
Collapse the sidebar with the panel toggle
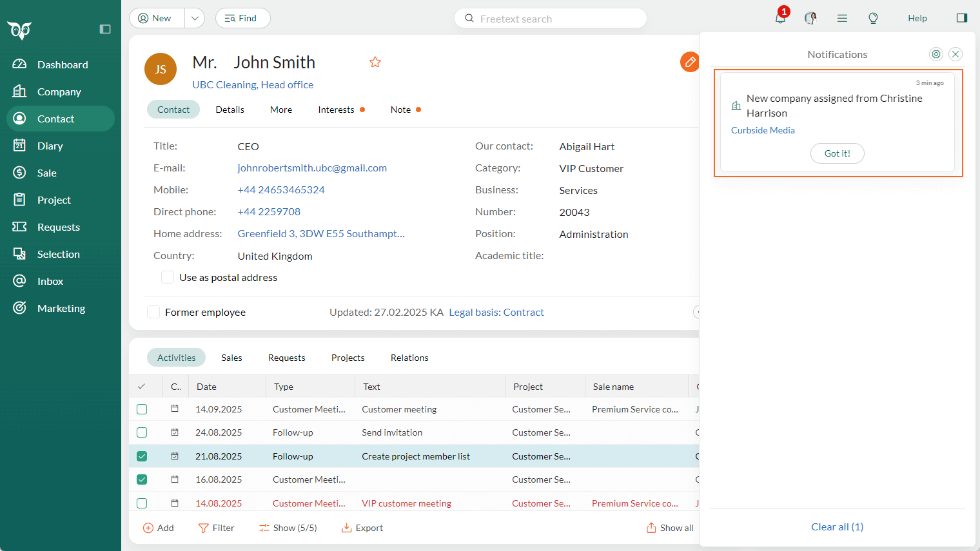(x=105, y=29)
